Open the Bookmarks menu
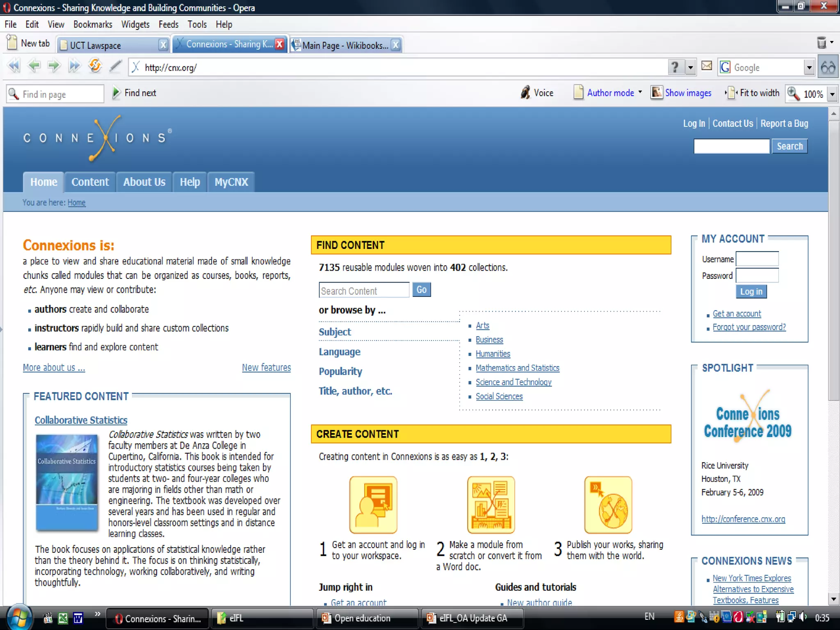This screenshot has width=840, height=630. pyautogui.click(x=93, y=24)
